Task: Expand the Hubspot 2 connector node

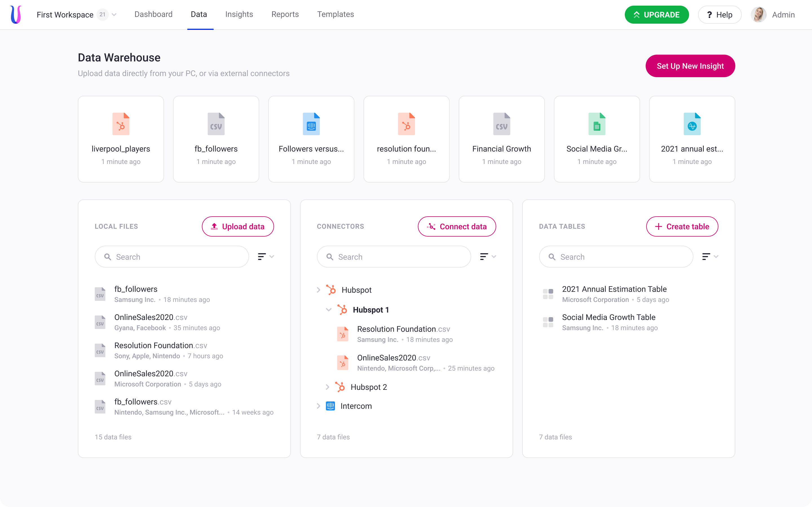Action: [328, 387]
